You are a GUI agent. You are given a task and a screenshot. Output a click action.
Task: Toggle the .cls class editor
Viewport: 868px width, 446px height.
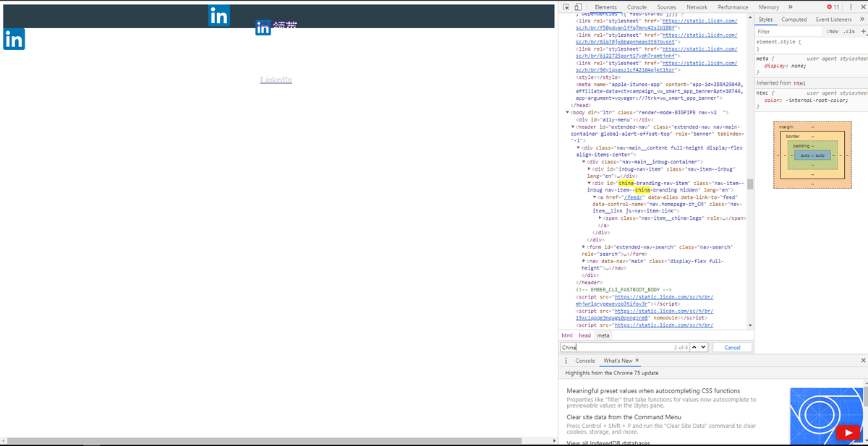[849, 32]
